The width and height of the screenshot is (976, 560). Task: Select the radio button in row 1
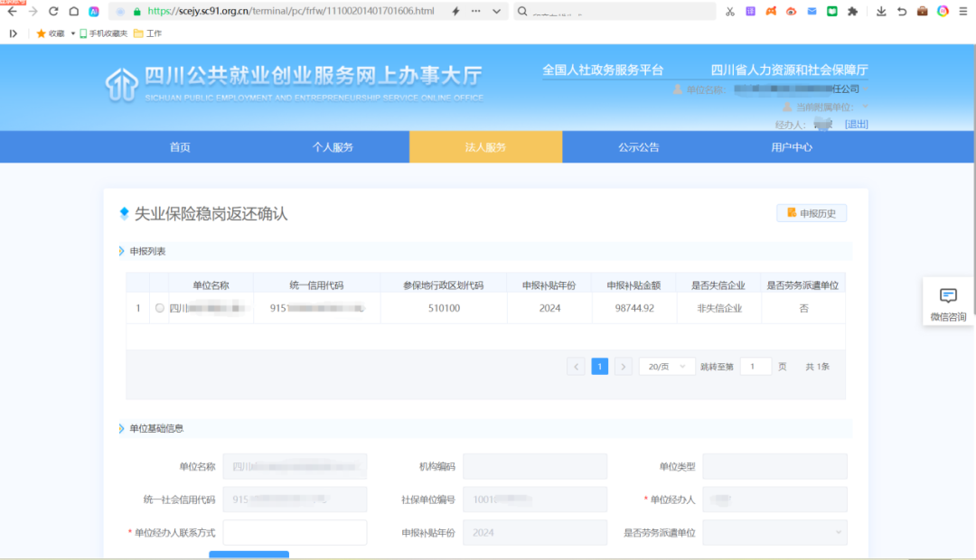pyautogui.click(x=160, y=308)
